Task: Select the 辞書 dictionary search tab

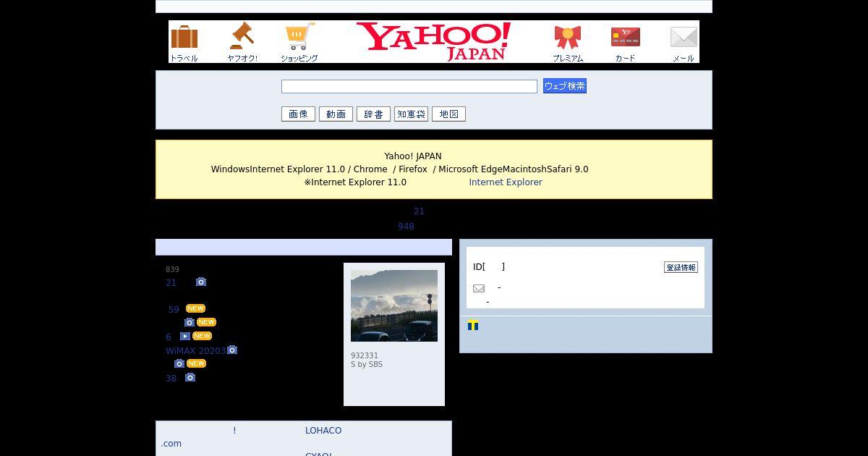Action: pos(373,114)
